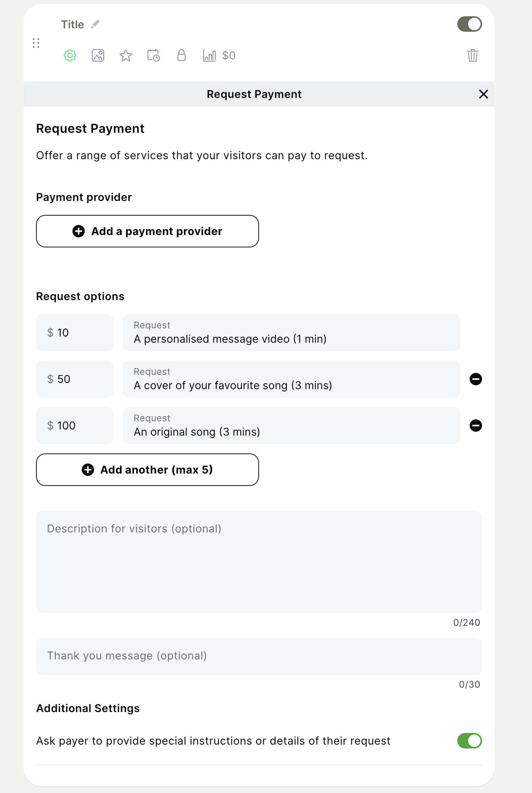Close the Request Payment panel
Image resolution: width=532 pixels, height=793 pixels.
coord(483,94)
